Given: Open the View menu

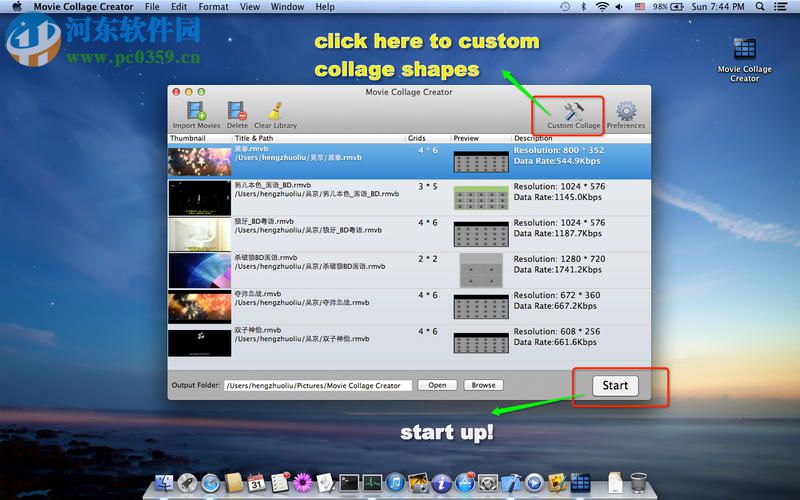Looking at the screenshot, I should point(249,7).
